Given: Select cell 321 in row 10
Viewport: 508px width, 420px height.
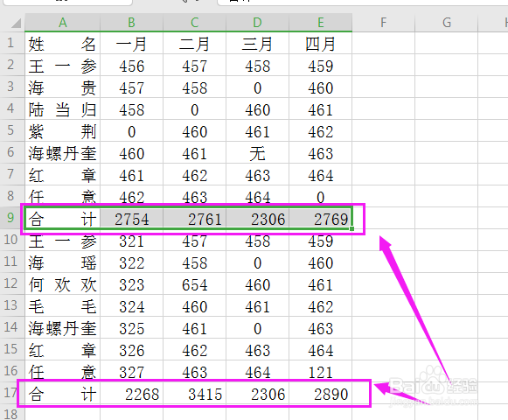Looking at the screenshot, I should pyautogui.click(x=131, y=241).
